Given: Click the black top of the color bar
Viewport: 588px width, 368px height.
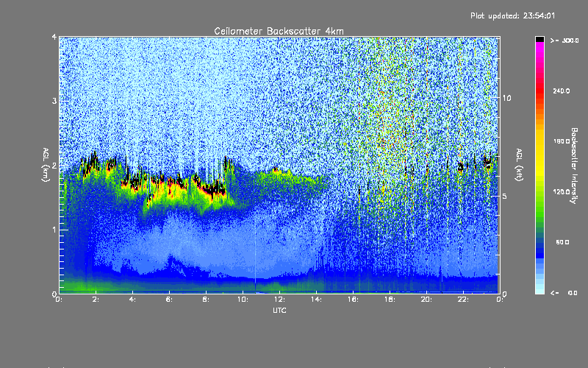Looking at the screenshot, I should coord(539,39).
